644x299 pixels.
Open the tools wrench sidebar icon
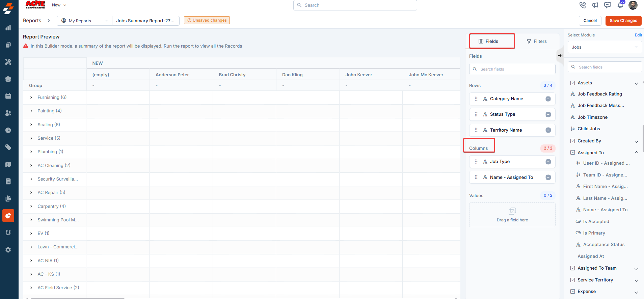(8, 62)
